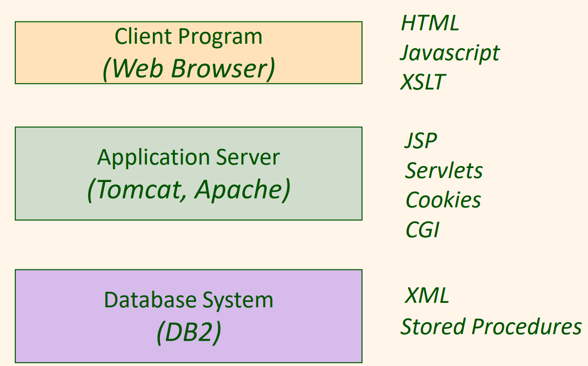Screen dimensions: 588x366
Task: Click the XSLT text
Action: [x=423, y=82]
